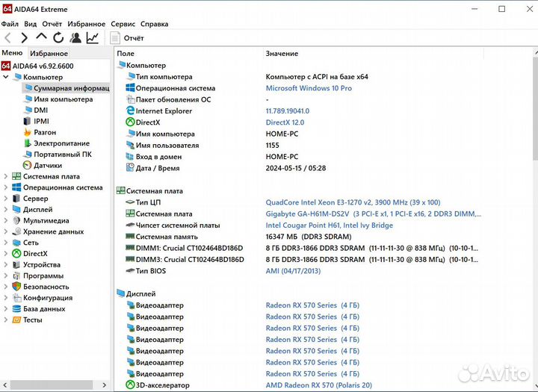The image size is (538, 392).
Task: Open the user manager toolbar icon
Action: (x=75, y=37)
